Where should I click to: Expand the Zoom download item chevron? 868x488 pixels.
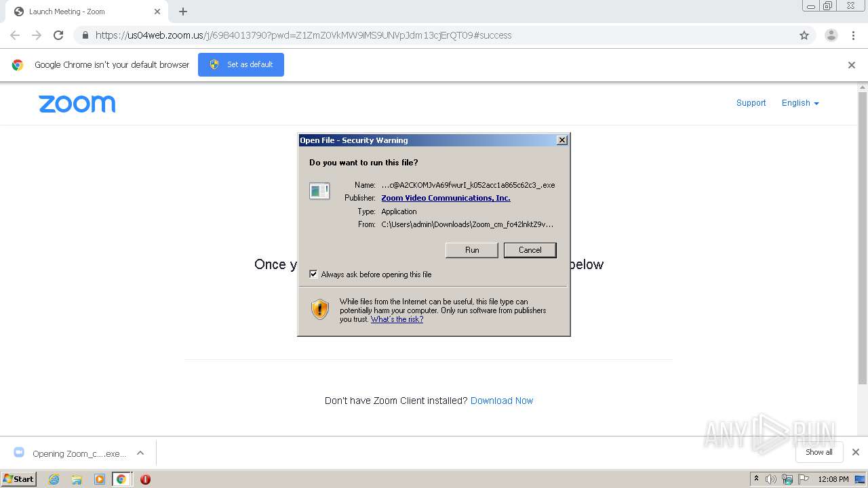tap(140, 453)
